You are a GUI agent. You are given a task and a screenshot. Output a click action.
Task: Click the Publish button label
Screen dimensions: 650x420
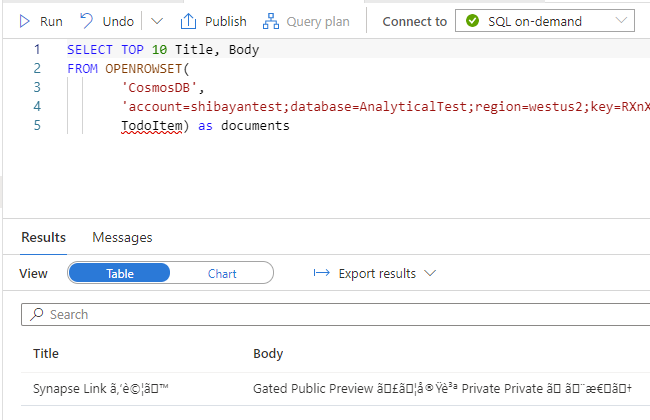tap(226, 22)
